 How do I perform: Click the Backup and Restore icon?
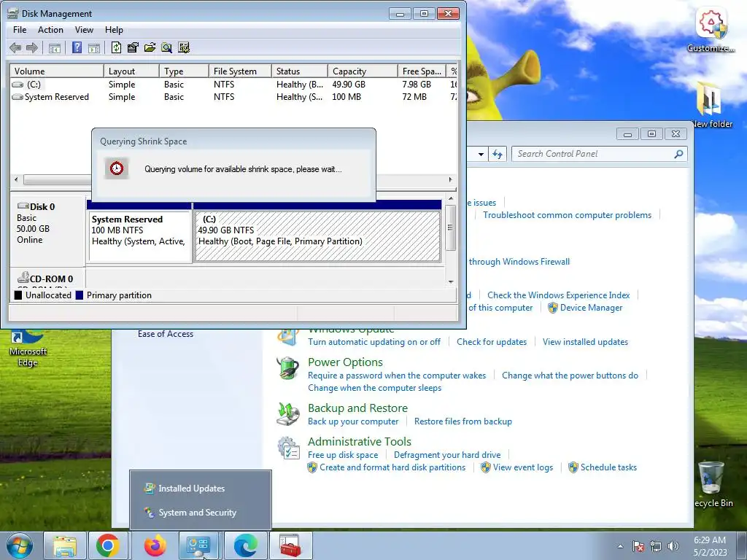tap(288, 414)
